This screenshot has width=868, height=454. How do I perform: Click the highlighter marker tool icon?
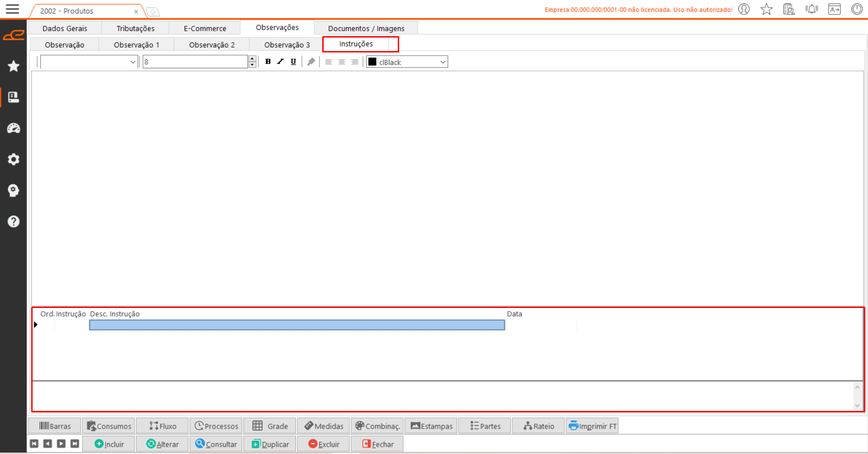pyautogui.click(x=311, y=62)
